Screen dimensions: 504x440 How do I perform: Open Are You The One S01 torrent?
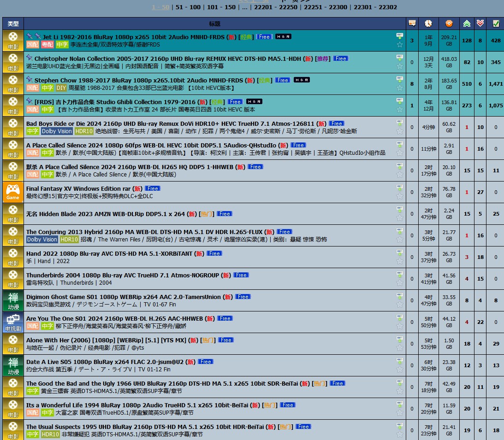coord(114,319)
